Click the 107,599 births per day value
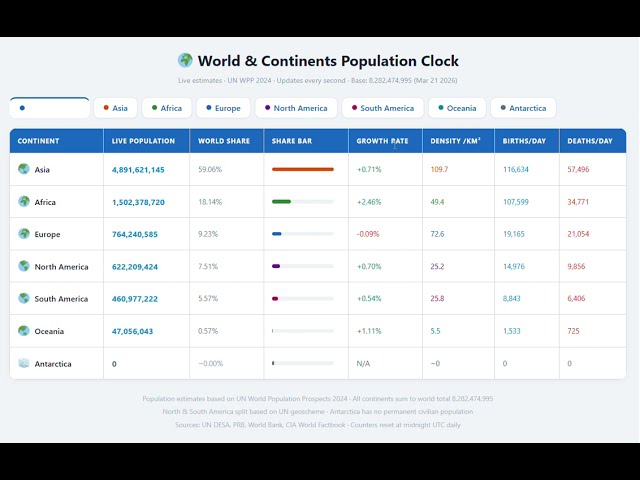Image resolution: width=640 pixels, height=480 pixels. tap(516, 202)
